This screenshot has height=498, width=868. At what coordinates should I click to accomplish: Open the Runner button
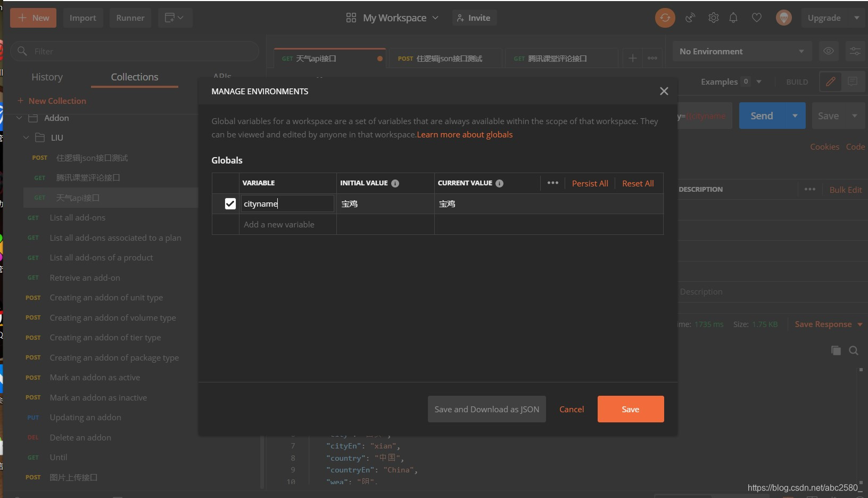click(x=130, y=18)
